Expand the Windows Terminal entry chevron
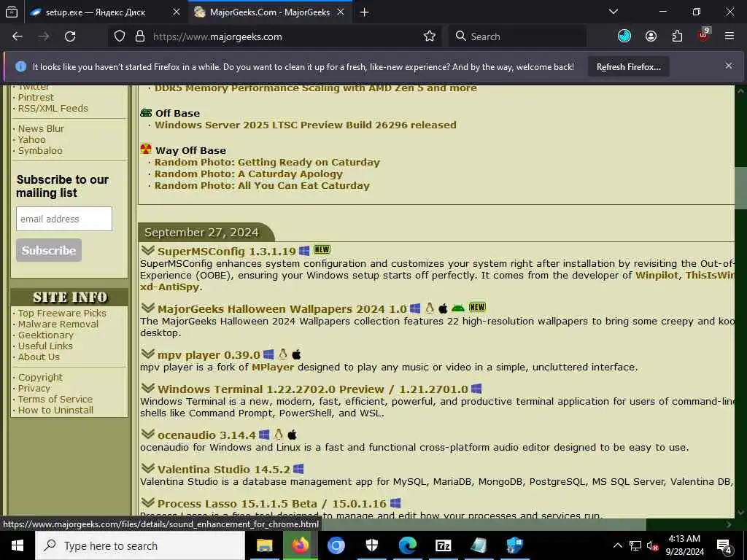This screenshot has height=560, width=747. tap(147, 388)
